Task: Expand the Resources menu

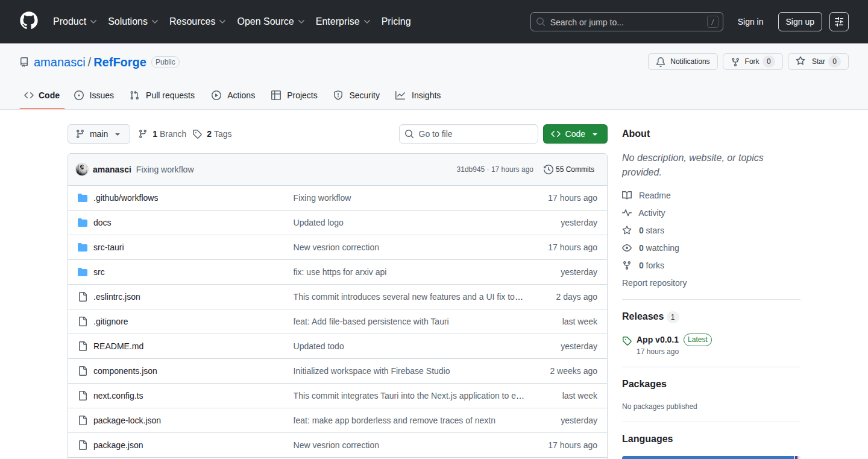Action: pos(198,22)
